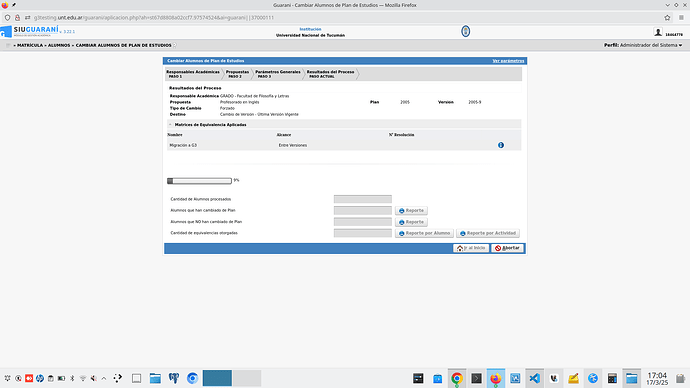The image size is (690, 388).
Task: Click the active blue virtual desktop pager
Action: [217, 378]
